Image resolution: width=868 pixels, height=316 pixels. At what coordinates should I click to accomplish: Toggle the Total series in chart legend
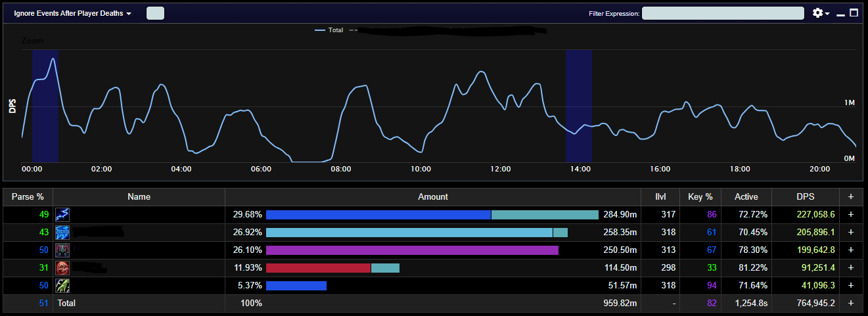pos(329,30)
